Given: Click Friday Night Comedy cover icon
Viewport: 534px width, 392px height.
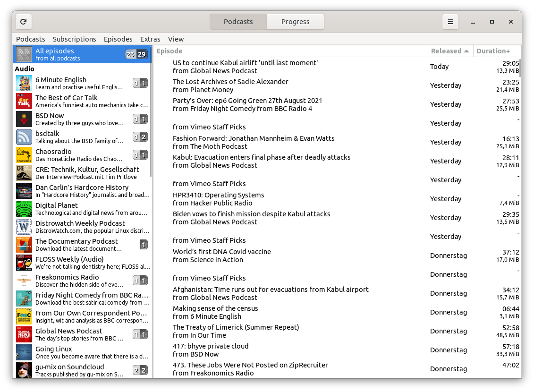Looking at the screenshot, I should pos(24,298).
